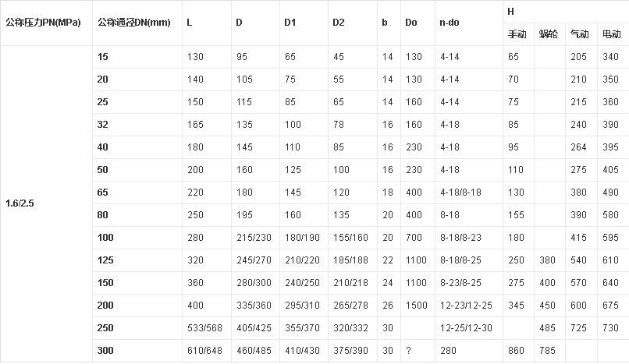Select the 460/485 cell in D column
The width and height of the screenshot is (629, 364).
(252, 350)
